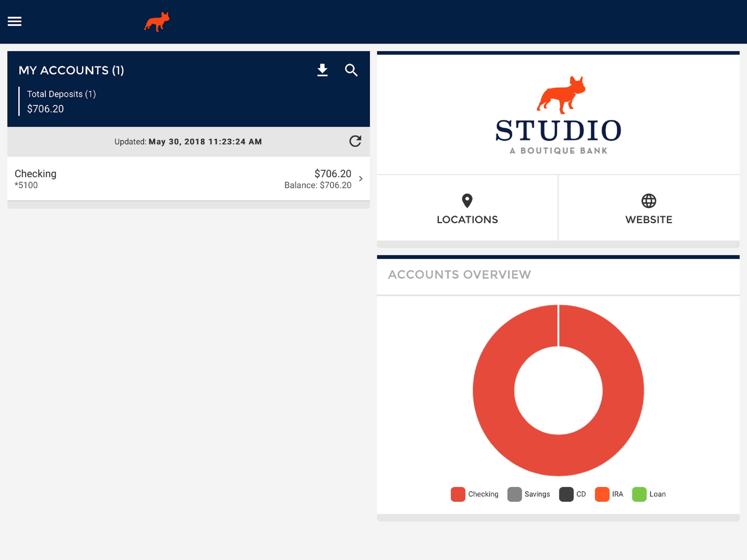Click the red Checking legend swatch
This screenshot has width=747, height=560.
pyautogui.click(x=458, y=494)
